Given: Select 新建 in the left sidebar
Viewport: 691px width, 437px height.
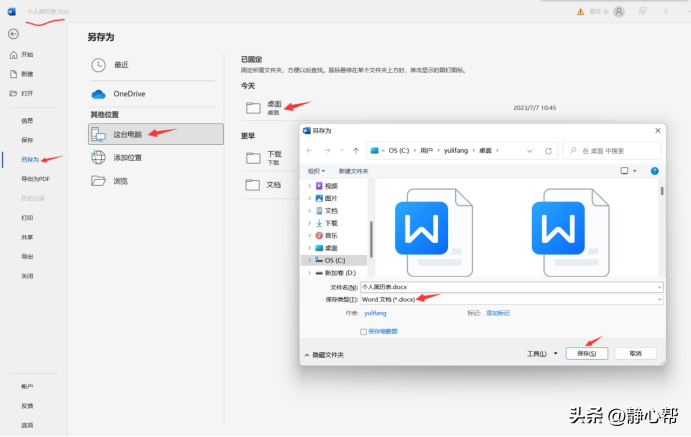Looking at the screenshot, I should pos(22,74).
